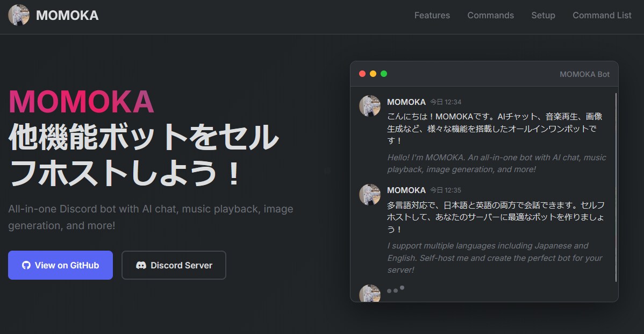This screenshot has height=334, width=644.
Task: Open the Commands nav link
Action: pos(490,15)
